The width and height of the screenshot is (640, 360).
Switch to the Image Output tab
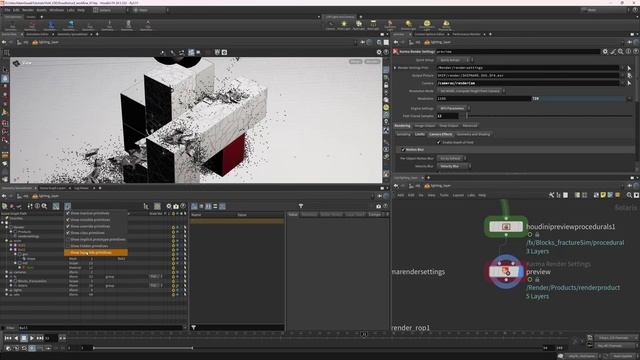coord(424,126)
